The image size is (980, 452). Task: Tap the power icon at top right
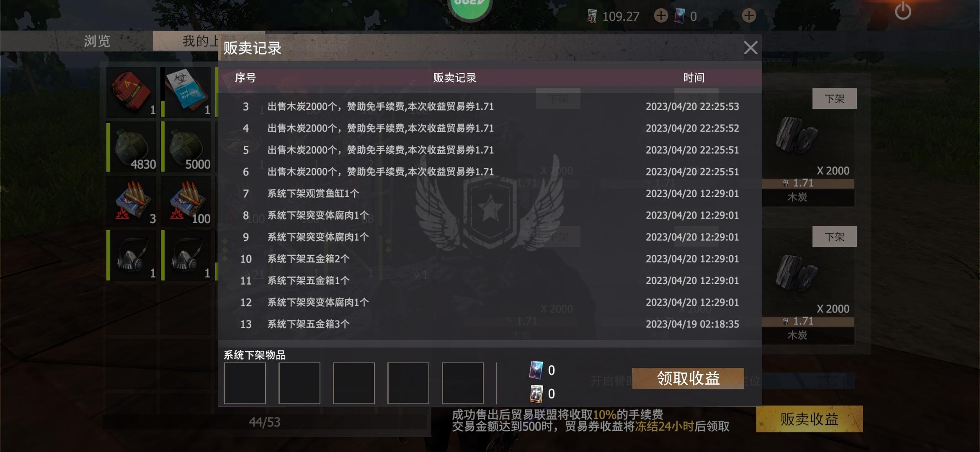pos(903,11)
